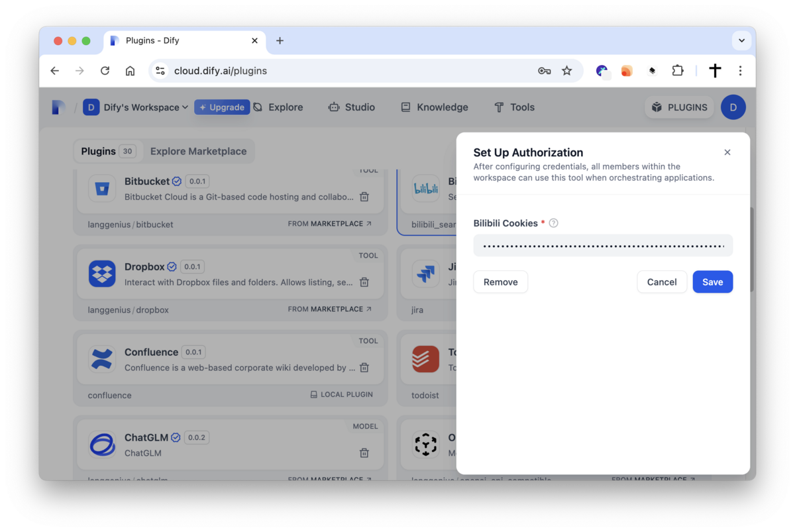The image size is (795, 532).
Task: Reload the page
Action: (105, 71)
